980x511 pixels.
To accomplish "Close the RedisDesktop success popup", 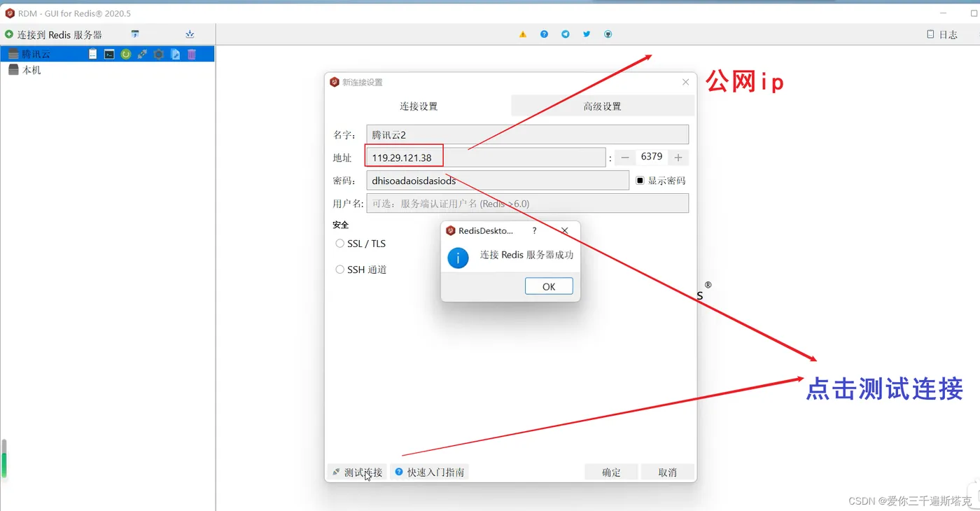I will pyautogui.click(x=565, y=230).
